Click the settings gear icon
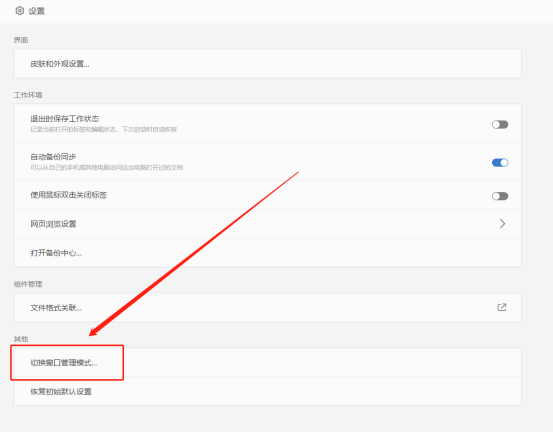The width and height of the screenshot is (553, 432). pyautogui.click(x=20, y=11)
